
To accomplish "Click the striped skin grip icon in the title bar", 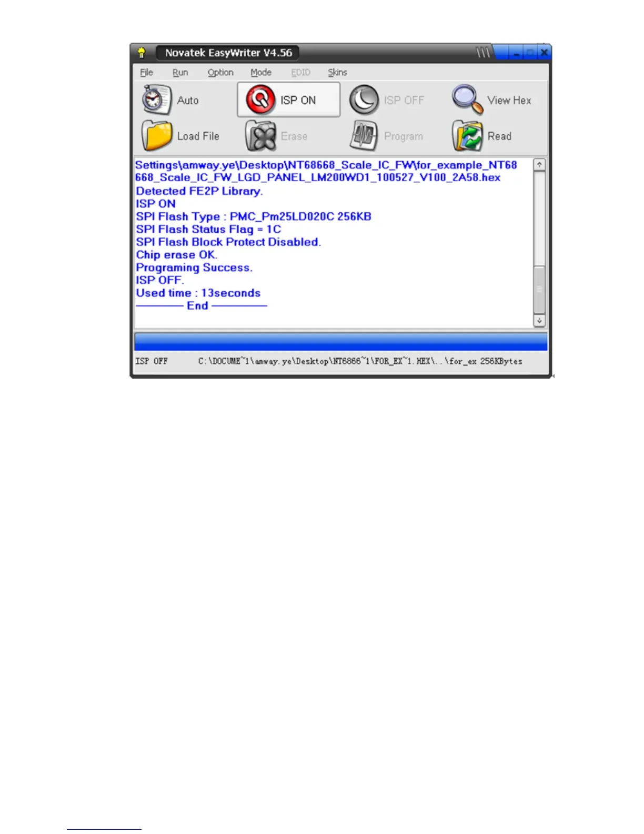I will (x=483, y=53).
